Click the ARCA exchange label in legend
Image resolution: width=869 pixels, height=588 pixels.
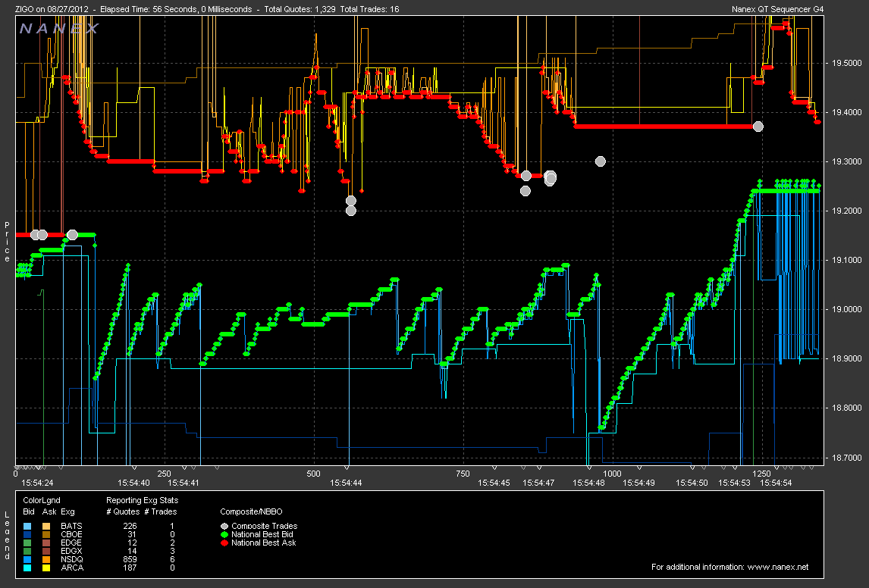pyautogui.click(x=72, y=568)
